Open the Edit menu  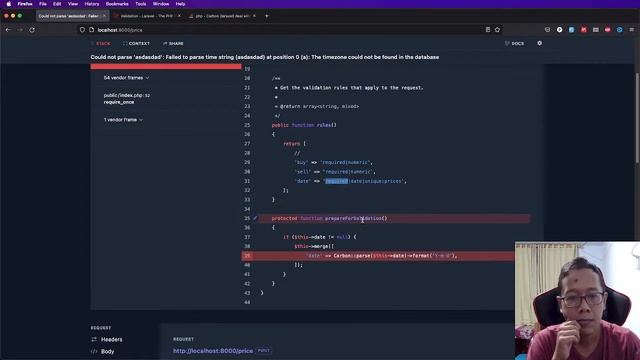tap(57, 4)
